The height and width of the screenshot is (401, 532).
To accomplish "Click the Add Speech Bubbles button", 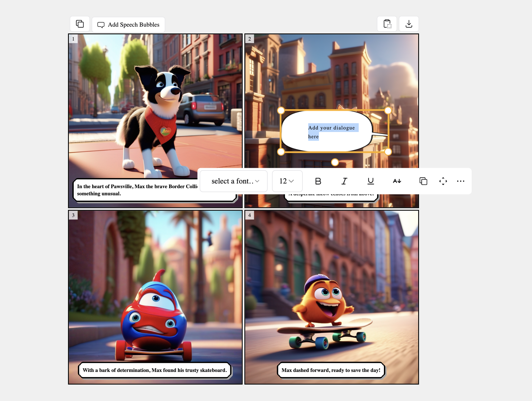I will coord(128,25).
